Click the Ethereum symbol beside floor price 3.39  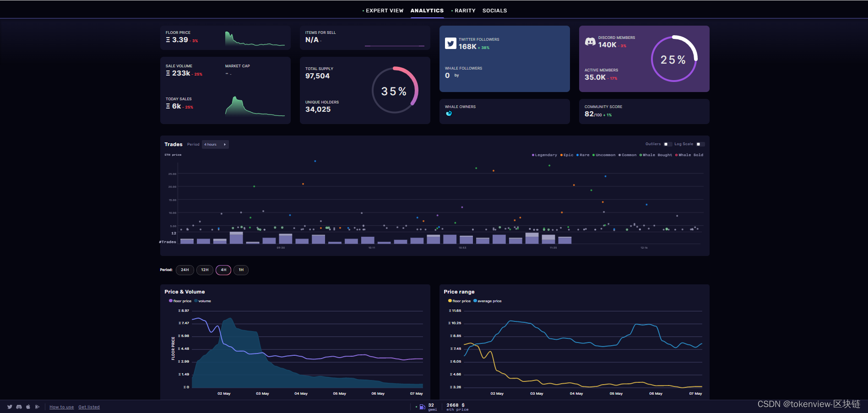click(x=168, y=40)
